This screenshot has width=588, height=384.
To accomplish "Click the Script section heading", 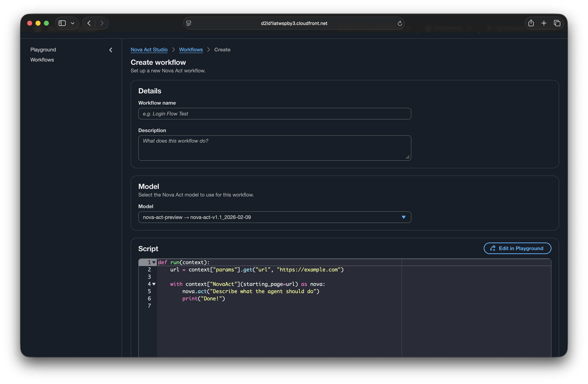I will coord(148,249).
